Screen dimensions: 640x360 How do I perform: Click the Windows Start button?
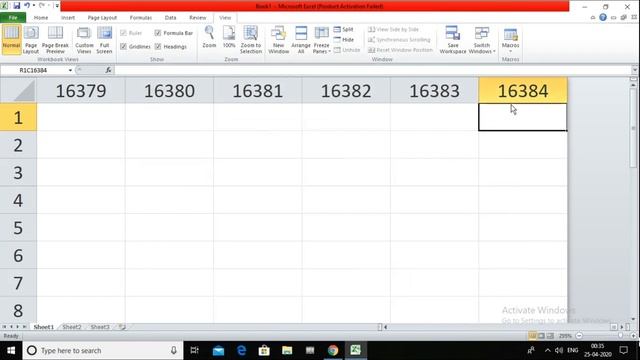point(11,350)
